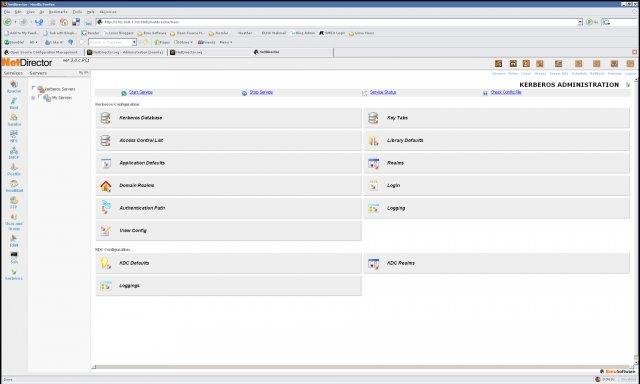Click the Stop Service link
This screenshot has height=384, width=640.
click(261, 92)
